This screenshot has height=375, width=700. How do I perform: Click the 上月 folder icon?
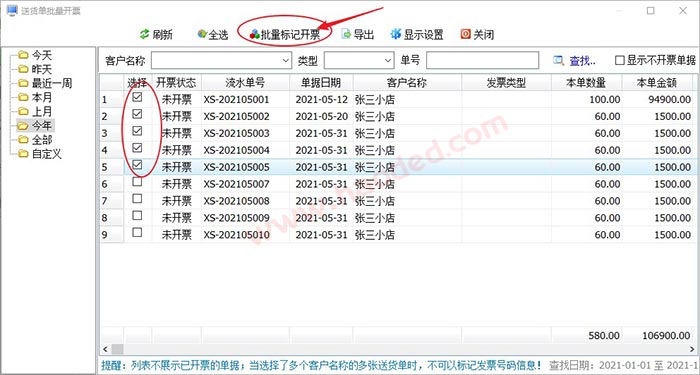pyautogui.click(x=23, y=112)
